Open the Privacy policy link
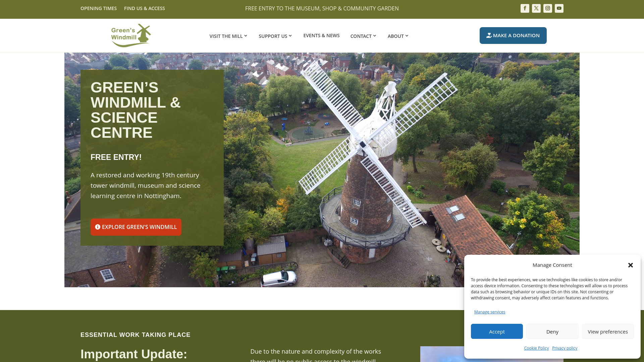 click(x=565, y=348)
